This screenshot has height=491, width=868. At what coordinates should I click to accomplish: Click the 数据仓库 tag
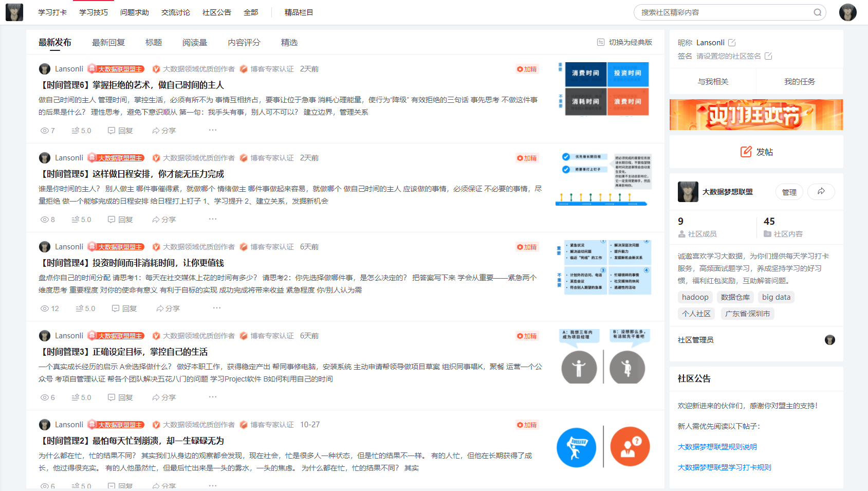click(735, 297)
